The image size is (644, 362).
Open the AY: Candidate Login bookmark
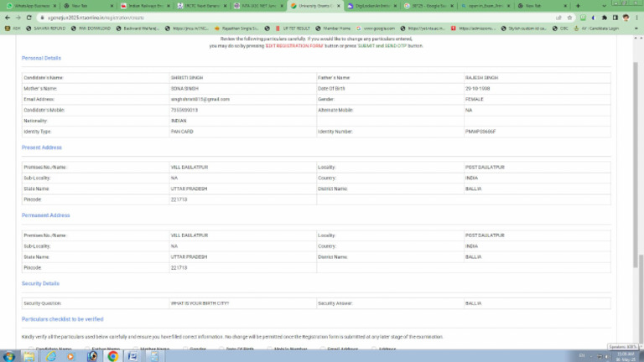(x=596, y=28)
